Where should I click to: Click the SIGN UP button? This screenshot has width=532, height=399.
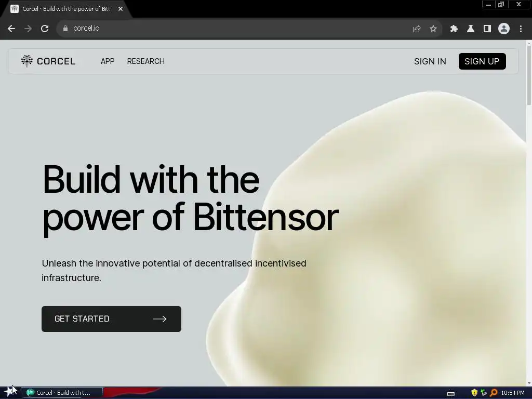482,61
